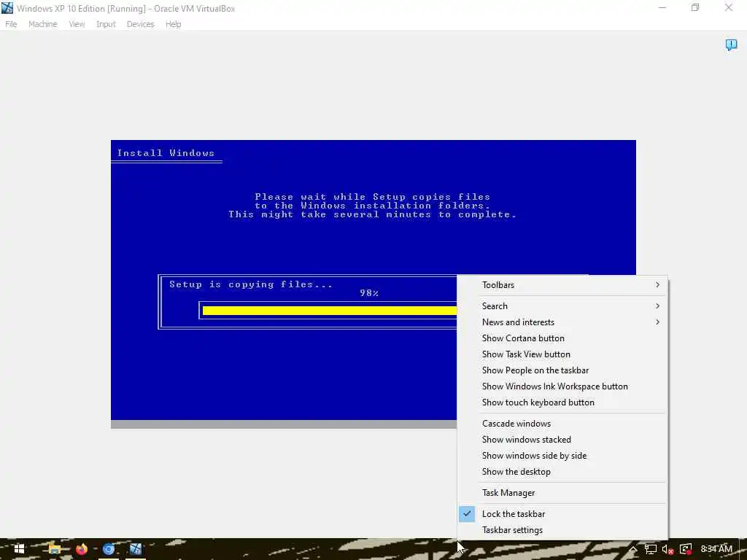This screenshot has width=747, height=560.
Task: Click 'Setup is copying files...' text
Action: click(x=251, y=284)
